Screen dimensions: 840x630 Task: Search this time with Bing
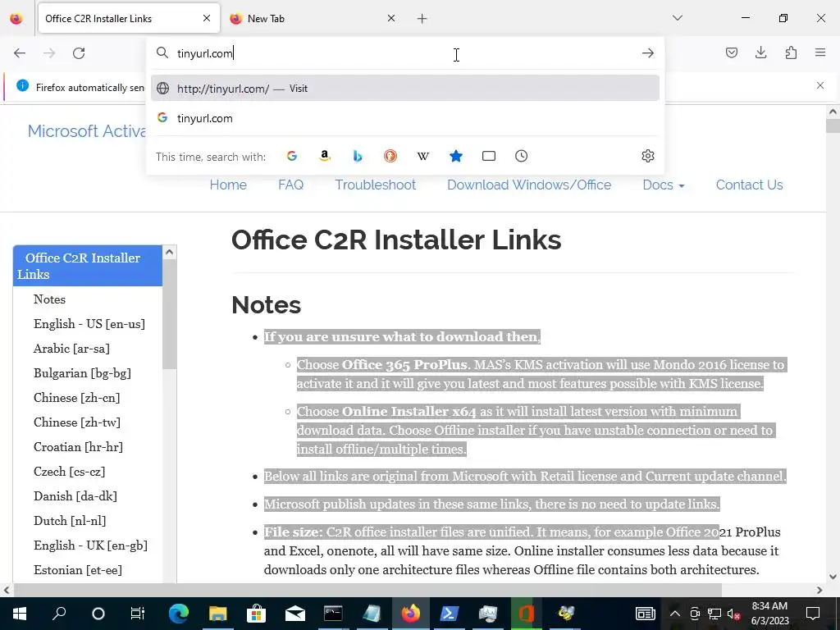click(x=358, y=156)
